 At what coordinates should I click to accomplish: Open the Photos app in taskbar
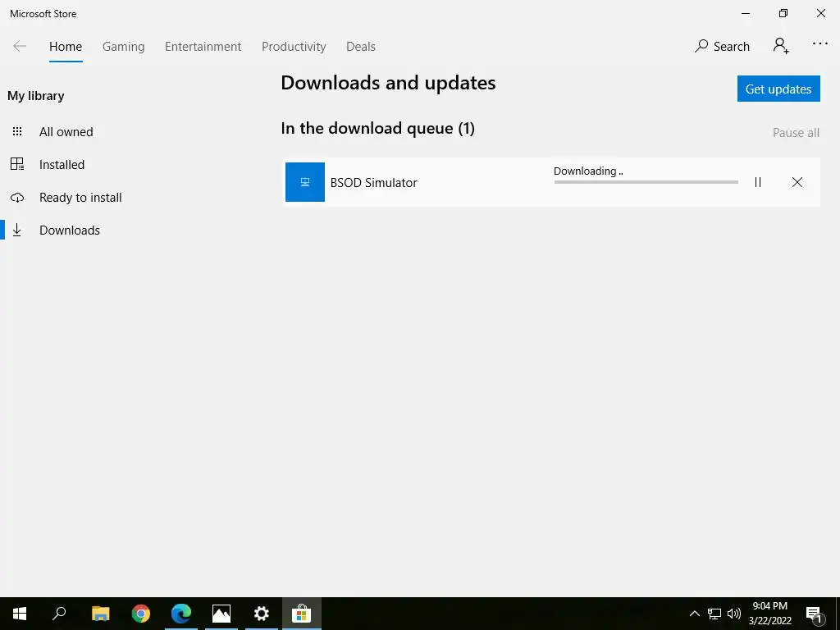[x=221, y=614]
